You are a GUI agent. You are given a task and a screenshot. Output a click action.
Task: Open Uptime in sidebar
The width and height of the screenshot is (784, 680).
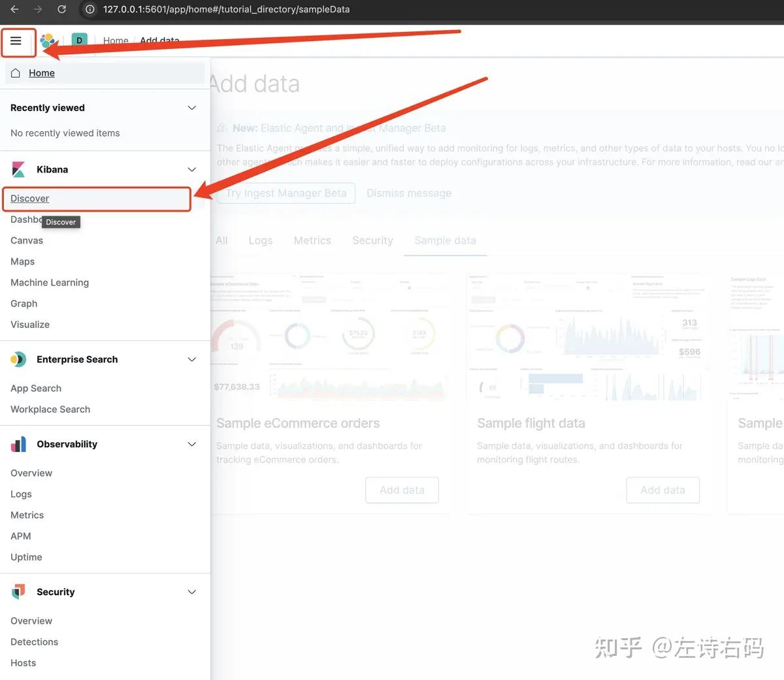point(26,557)
